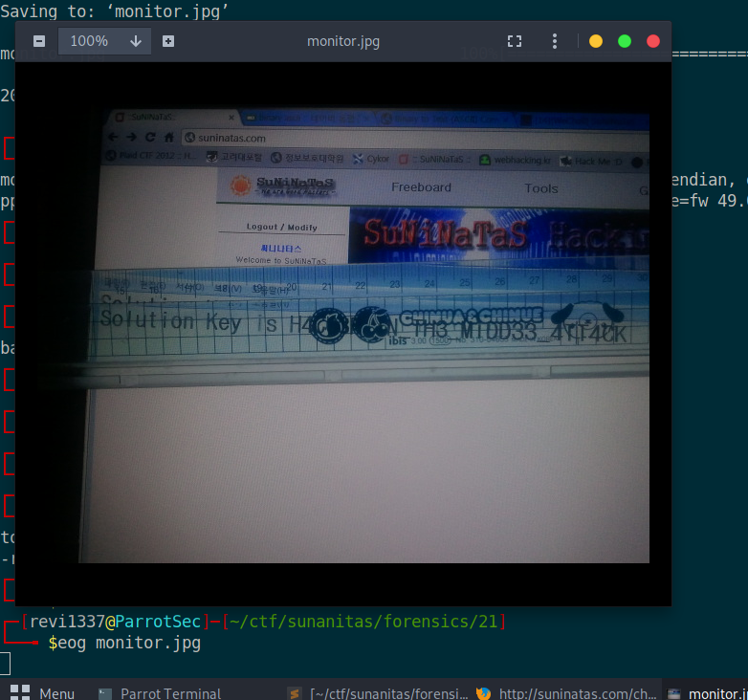Open the zoom dropdown arrow next to 100%
The height and width of the screenshot is (700, 748).
pos(136,41)
